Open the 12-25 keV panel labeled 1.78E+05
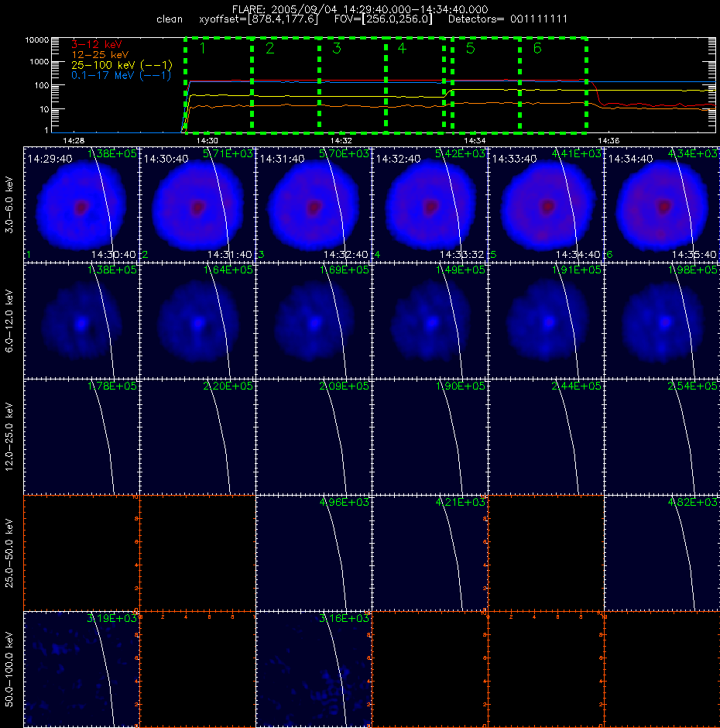Viewport: 720px width, 728px height. tap(81, 437)
